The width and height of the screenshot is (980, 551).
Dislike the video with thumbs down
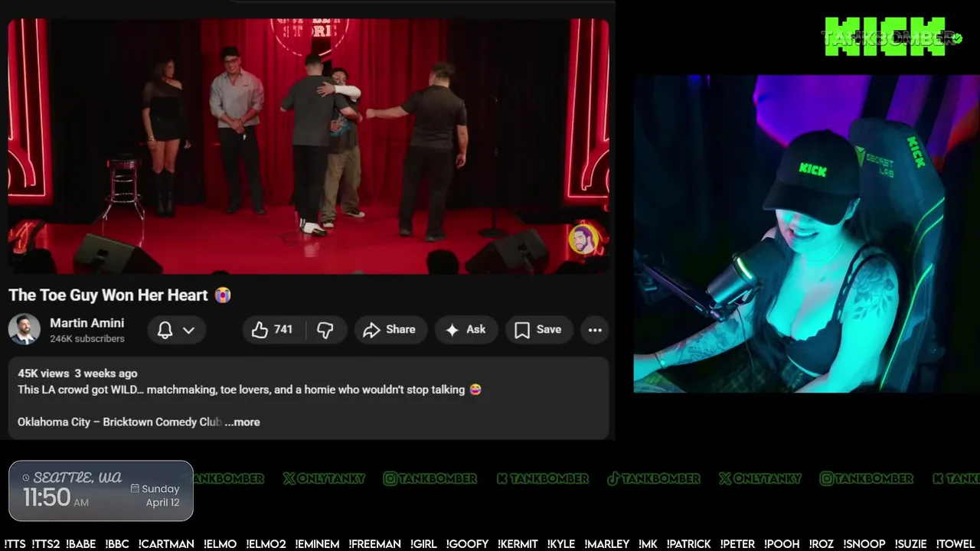coord(325,330)
